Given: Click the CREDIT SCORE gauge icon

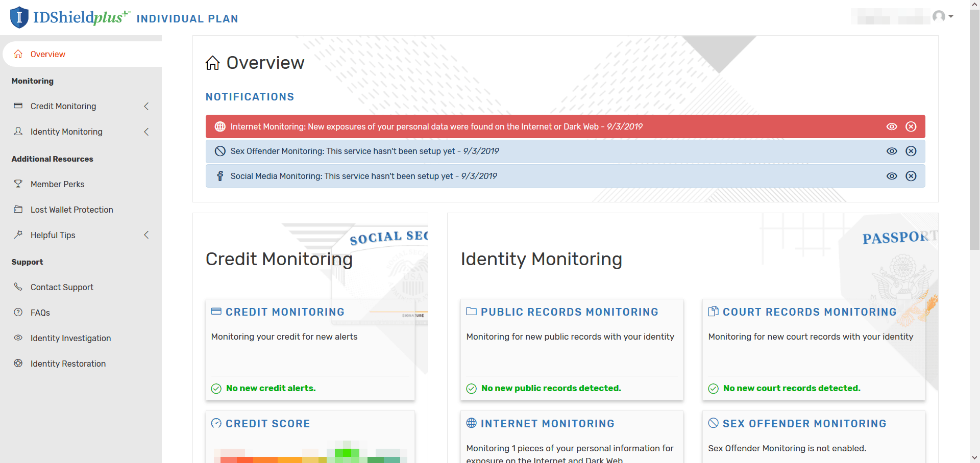Looking at the screenshot, I should (216, 423).
